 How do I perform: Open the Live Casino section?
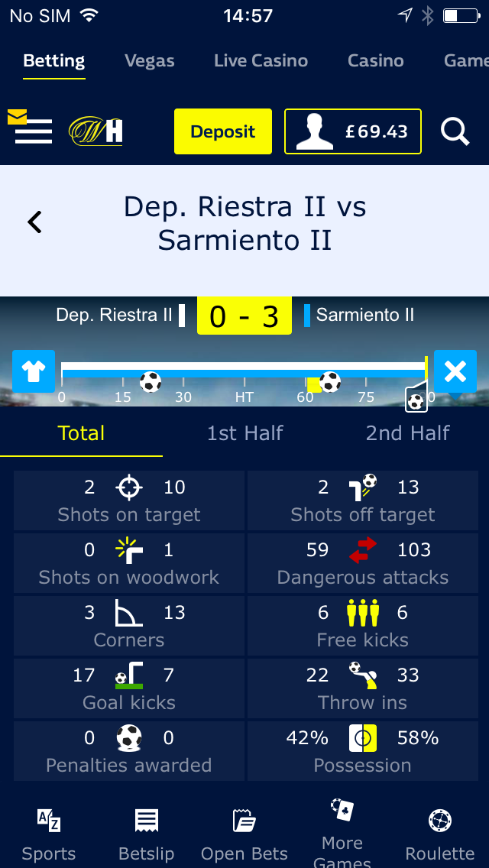point(261,60)
